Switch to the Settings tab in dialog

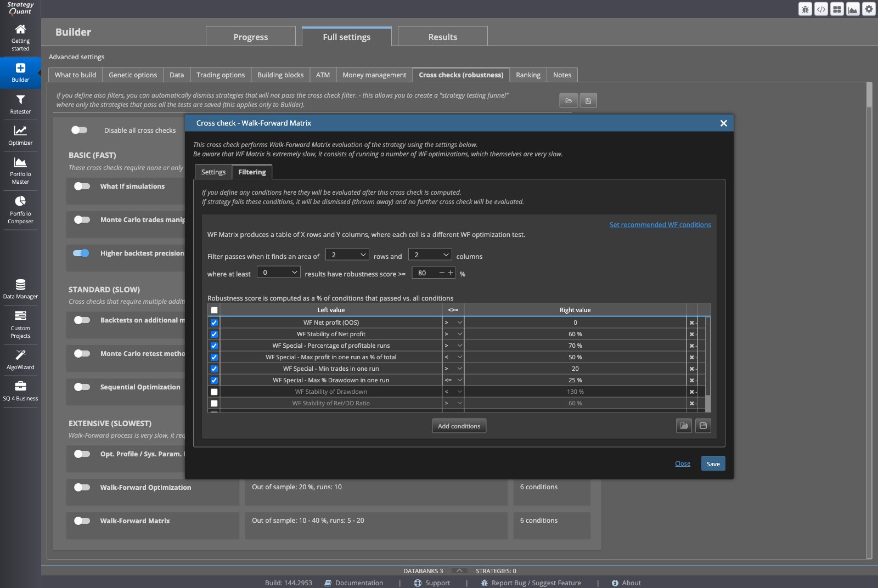click(x=213, y=172)
